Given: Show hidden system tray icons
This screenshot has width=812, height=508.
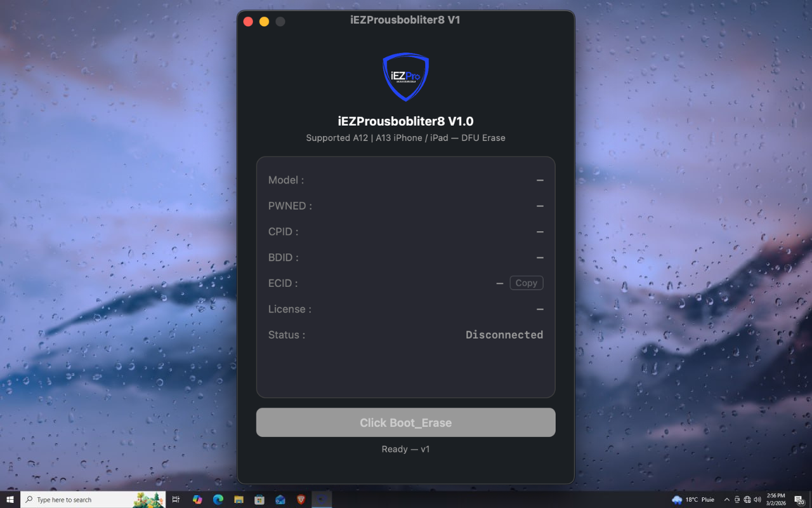Looking at the screenshot, I should 727,500.
